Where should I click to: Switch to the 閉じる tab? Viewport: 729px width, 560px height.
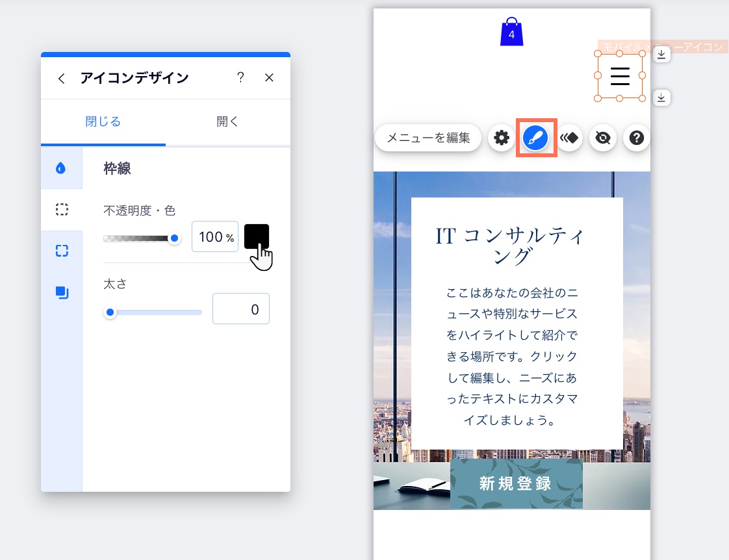tap(103, 121)
